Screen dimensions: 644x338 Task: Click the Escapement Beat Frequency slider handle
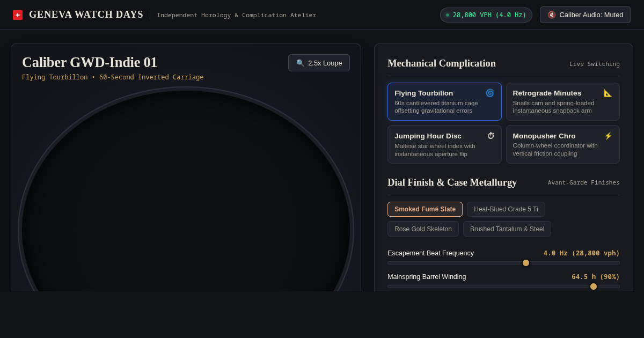click(x=526, y=263)
